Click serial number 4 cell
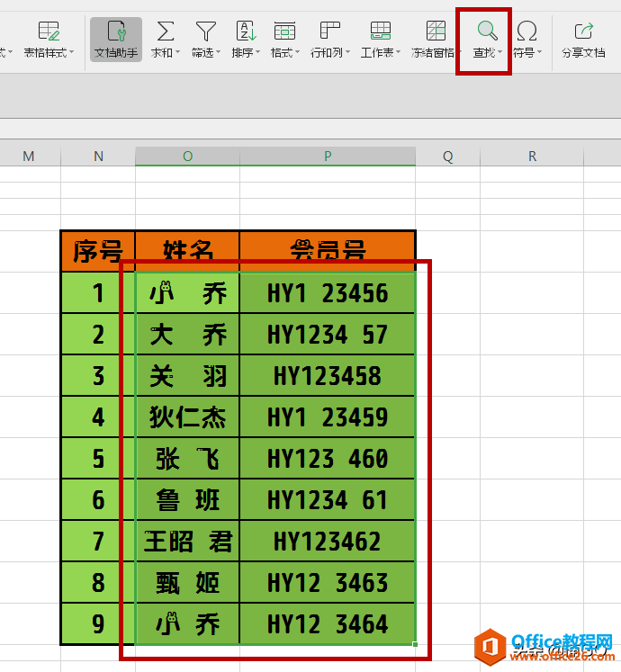Viewport: 621px width, 672px height. coord(98,417)
